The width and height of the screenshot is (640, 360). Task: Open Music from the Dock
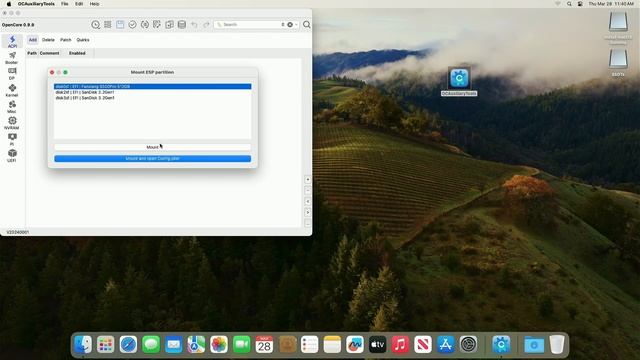400,345
